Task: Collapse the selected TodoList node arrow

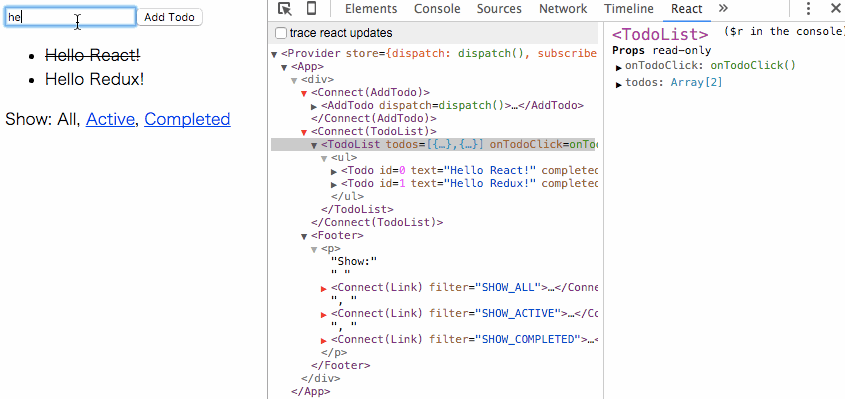Action: coord(314,146)
